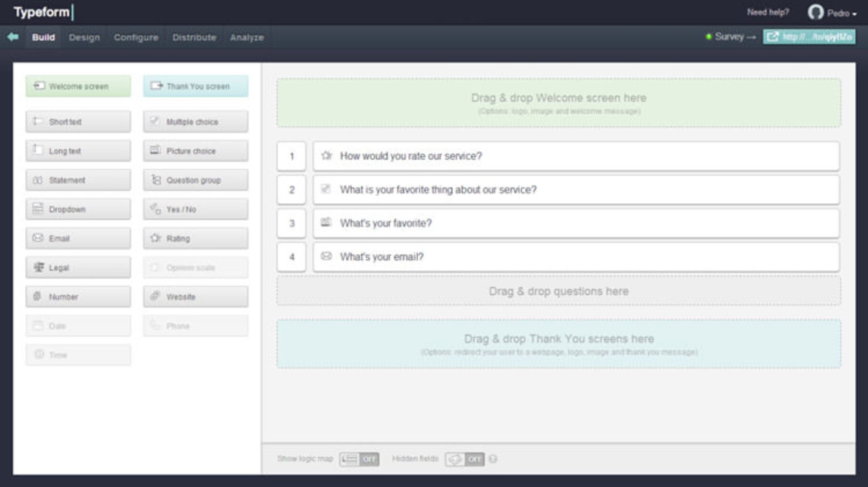Click the Thank You screen block icon
Screen dimensions: 868x487
click(x=156, y=86)
